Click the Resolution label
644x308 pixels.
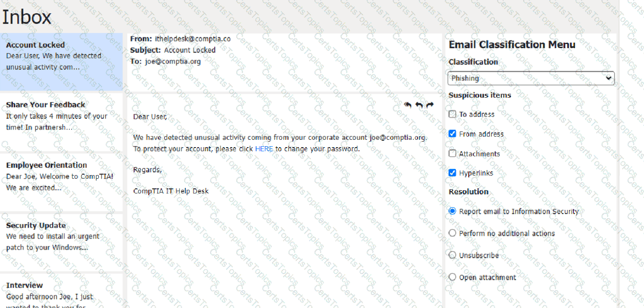(x=469, y=192)
